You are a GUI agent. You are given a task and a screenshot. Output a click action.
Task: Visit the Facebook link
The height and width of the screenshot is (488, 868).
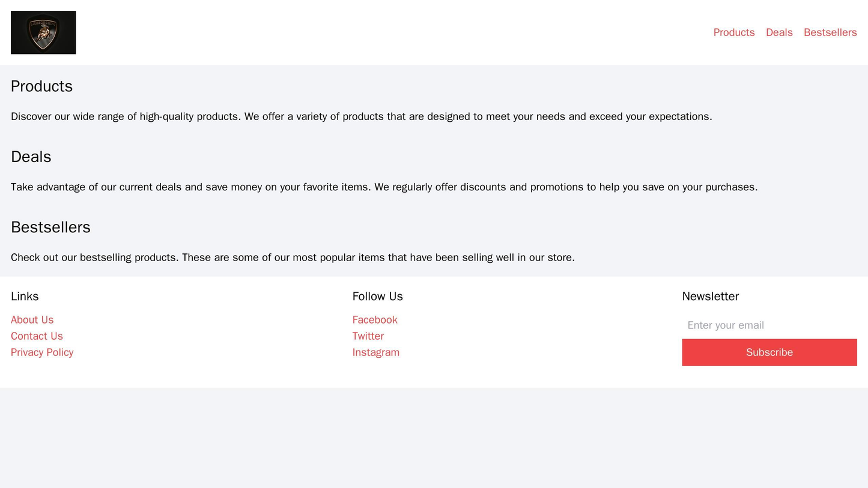[374, 319]
